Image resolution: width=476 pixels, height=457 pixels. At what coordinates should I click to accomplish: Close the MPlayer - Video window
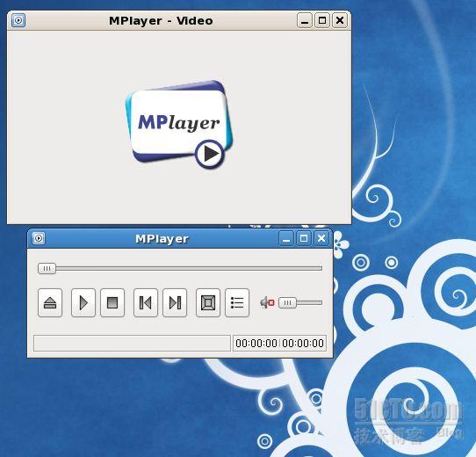click(340, 21)
